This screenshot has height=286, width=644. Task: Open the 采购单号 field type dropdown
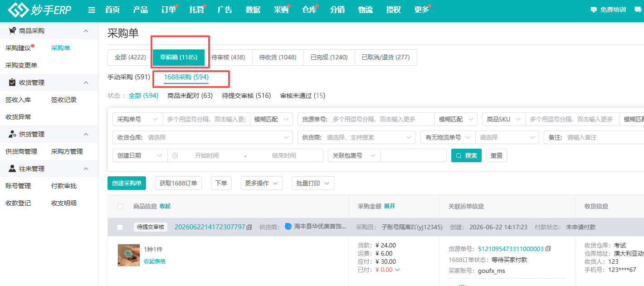pos(137,119)
